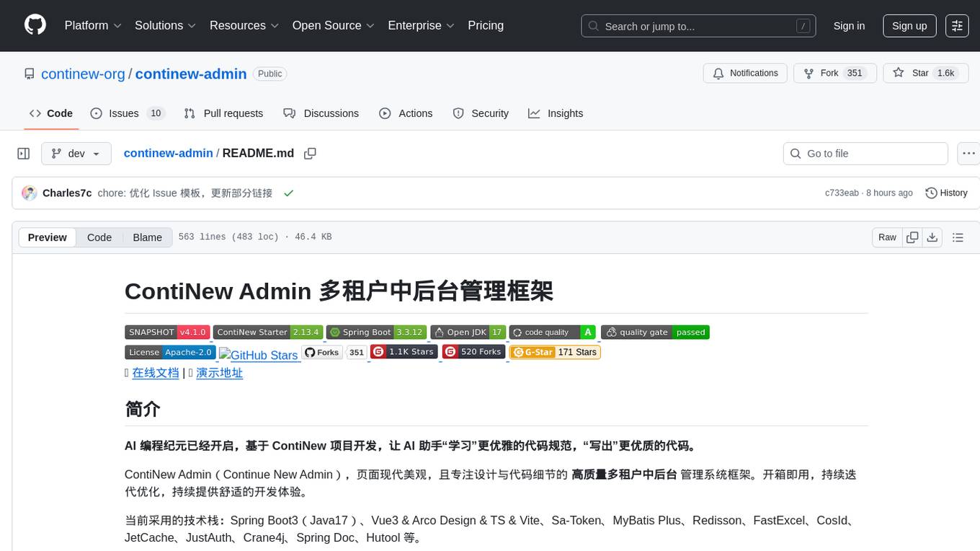Expand the Platform menu
This screenshot has width=980, height=551.
93,25
